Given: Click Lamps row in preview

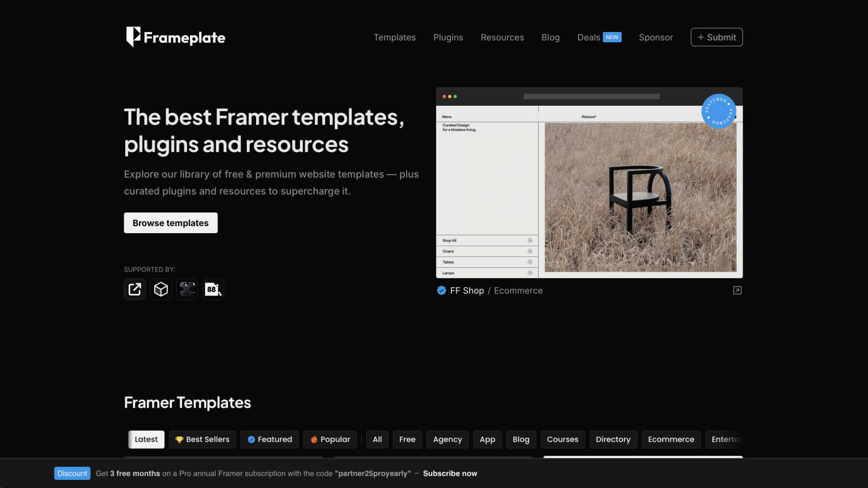Looking at the screenshot, I should point(487,273).
